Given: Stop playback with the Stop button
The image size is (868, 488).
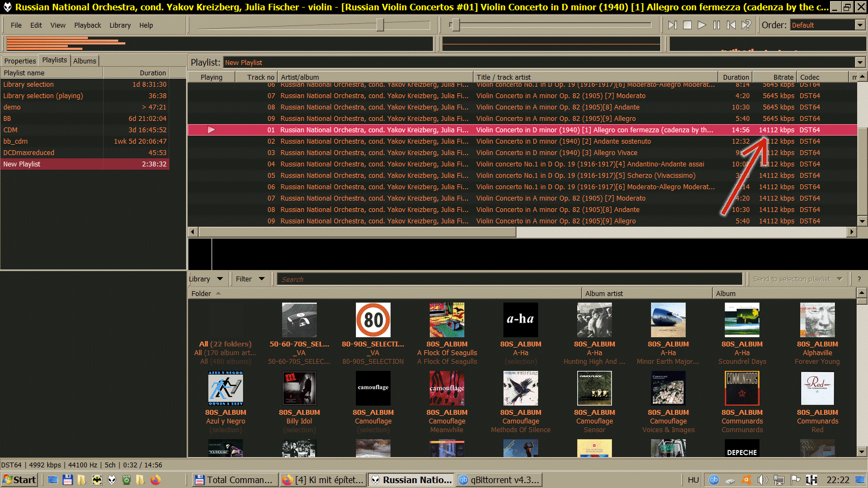Looking at the screenshot, I should (x=687, y=25).
